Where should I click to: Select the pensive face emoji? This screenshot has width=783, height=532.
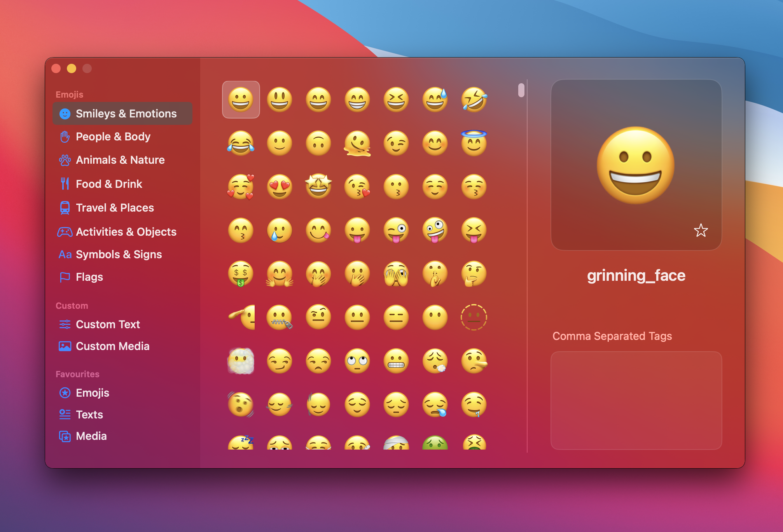point(396,404)
